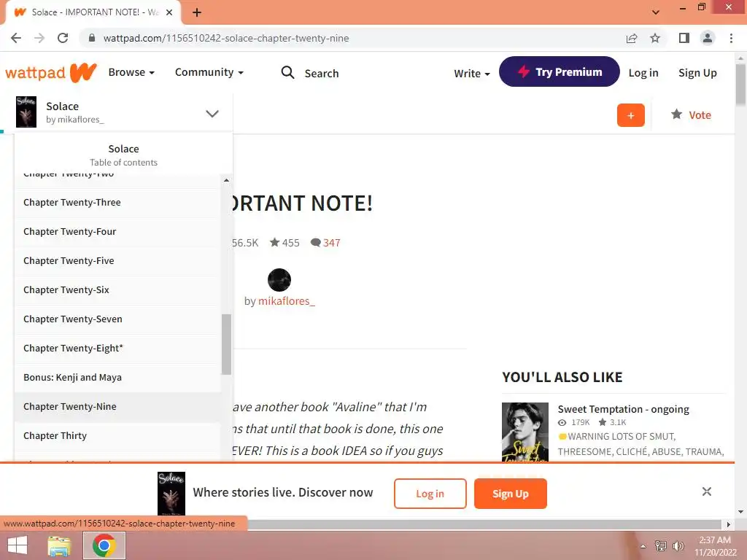Bookmark this page with the star icon
This screenshot has height=560, width=747.
(655, 38)
